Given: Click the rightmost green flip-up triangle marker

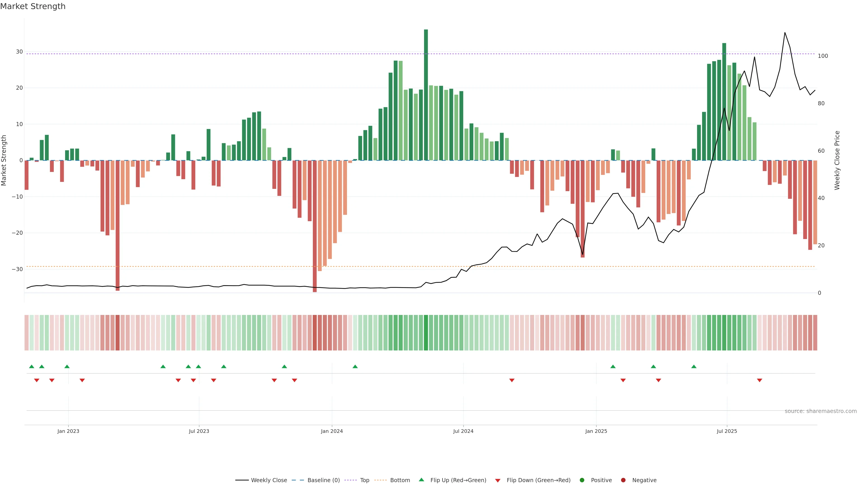Looking at the screenshot, I should tap(694, 366).
